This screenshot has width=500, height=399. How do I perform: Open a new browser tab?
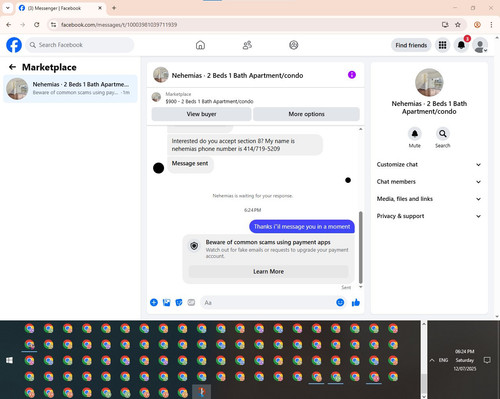coord(114,8)
